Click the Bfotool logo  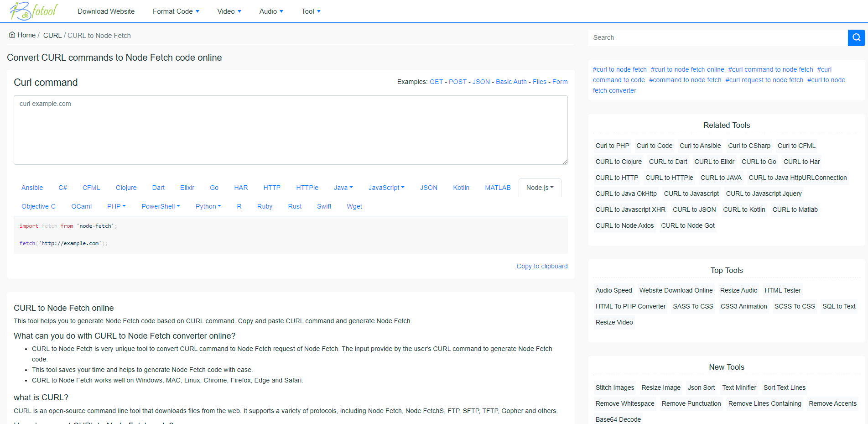click(x=34, y=11)
